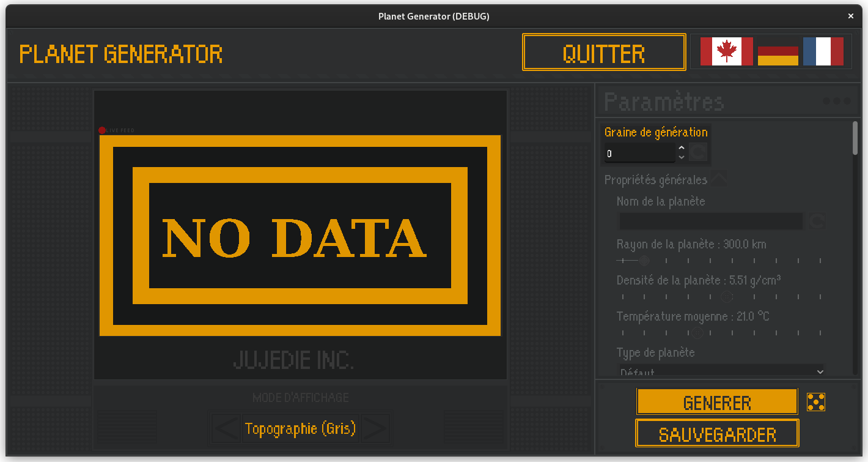Click the dice icon beside GENERER
Image resolution: width=868 pixels, height=462 pixels.
(816, 402)
